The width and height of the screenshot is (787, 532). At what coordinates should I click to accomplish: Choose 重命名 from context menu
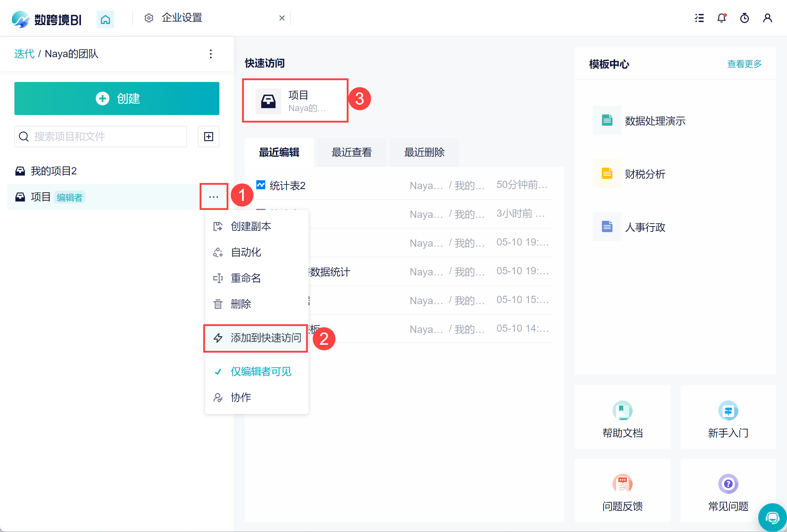coord(245,278)
